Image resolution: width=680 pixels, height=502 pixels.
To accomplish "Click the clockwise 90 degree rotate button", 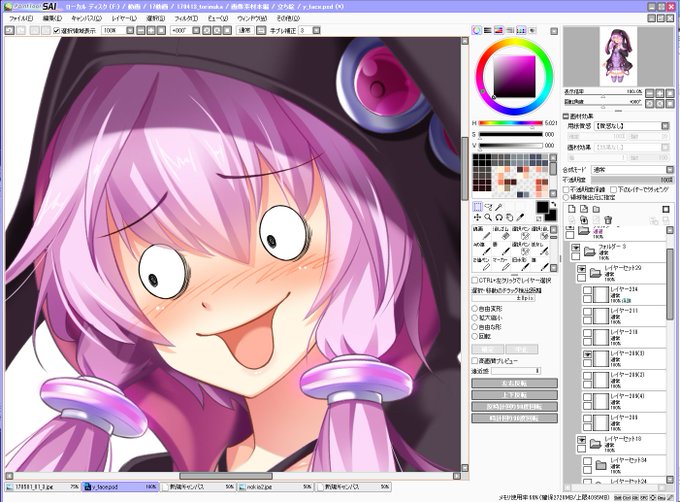I will tap(514, 418).
